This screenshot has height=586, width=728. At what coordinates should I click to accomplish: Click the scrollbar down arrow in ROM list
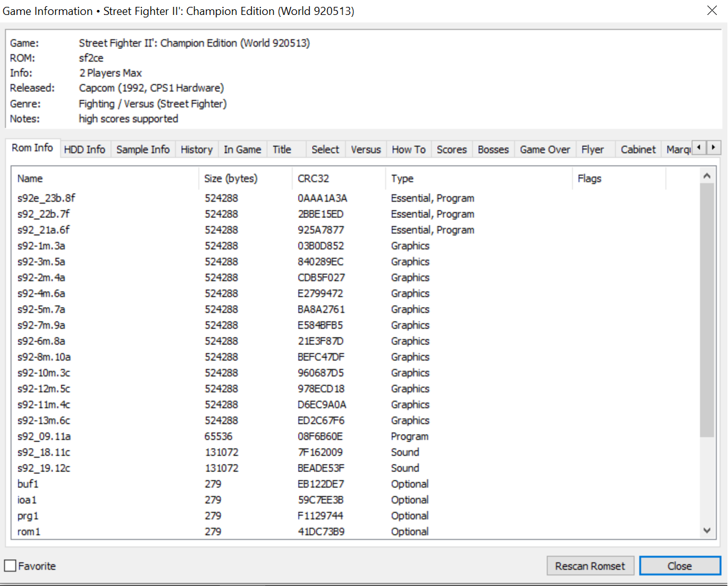[707, 531]
